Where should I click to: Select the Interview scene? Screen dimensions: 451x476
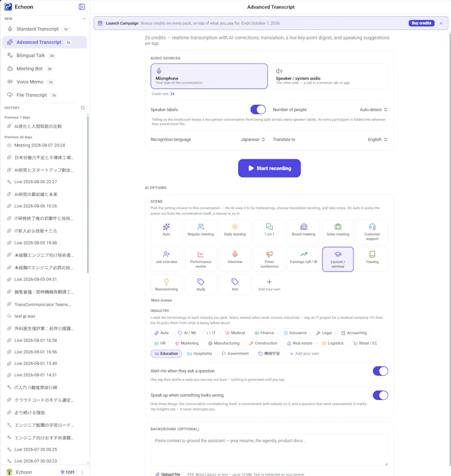click(235, 259)
